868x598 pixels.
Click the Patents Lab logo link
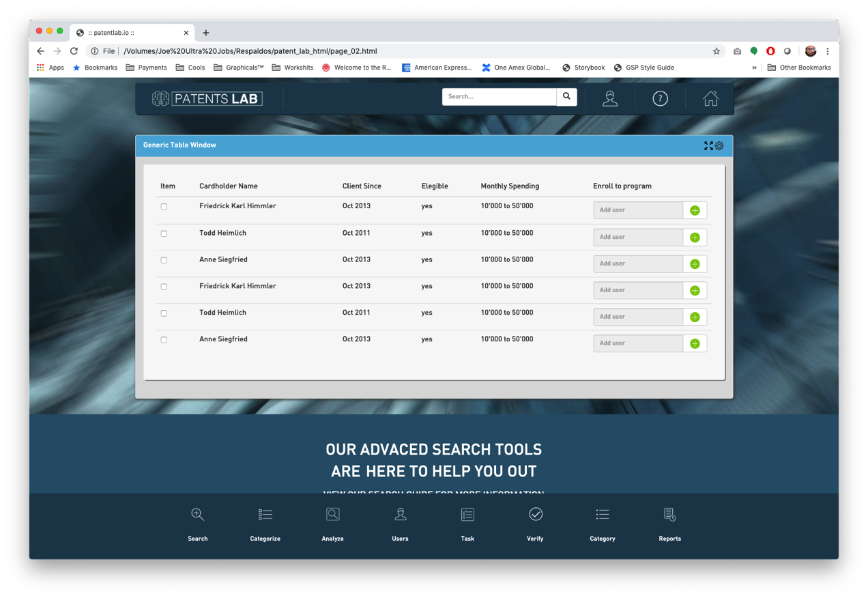(207, 98)
